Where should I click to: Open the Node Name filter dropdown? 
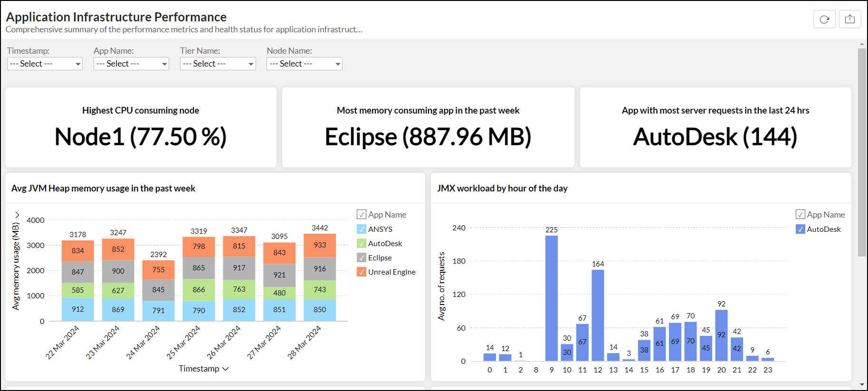[x=305, y=64]
